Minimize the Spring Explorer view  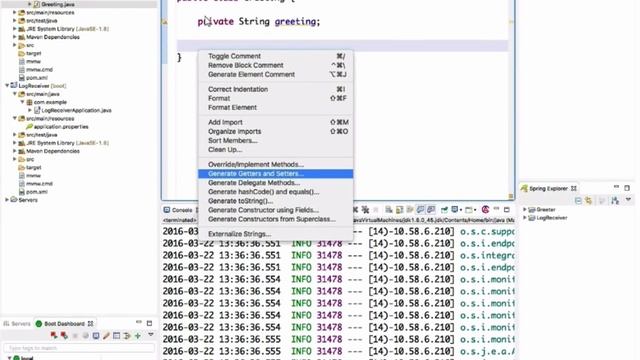point(616,187)
